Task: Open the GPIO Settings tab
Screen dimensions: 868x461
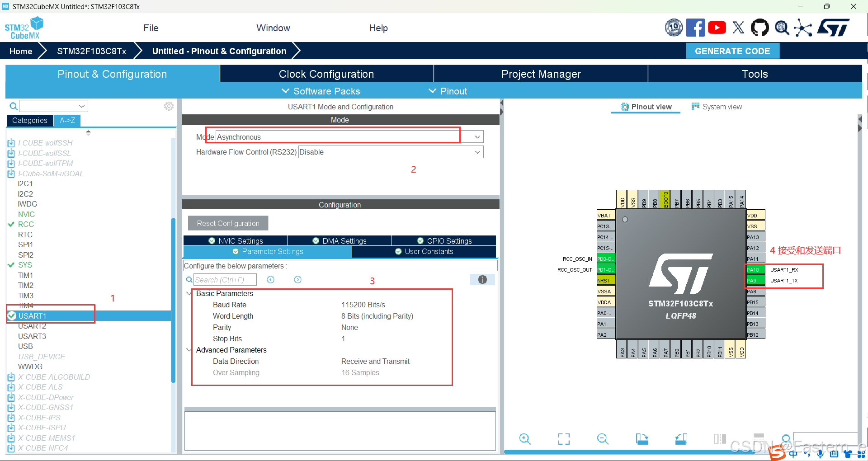Action: 444,241
